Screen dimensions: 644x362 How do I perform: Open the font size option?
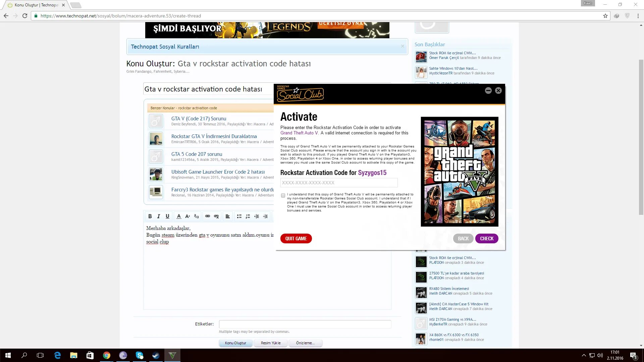tap(187, 216)
